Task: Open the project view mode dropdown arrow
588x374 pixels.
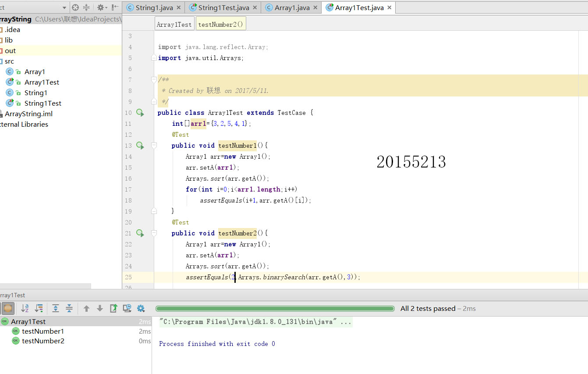Action: coord(64,8)
